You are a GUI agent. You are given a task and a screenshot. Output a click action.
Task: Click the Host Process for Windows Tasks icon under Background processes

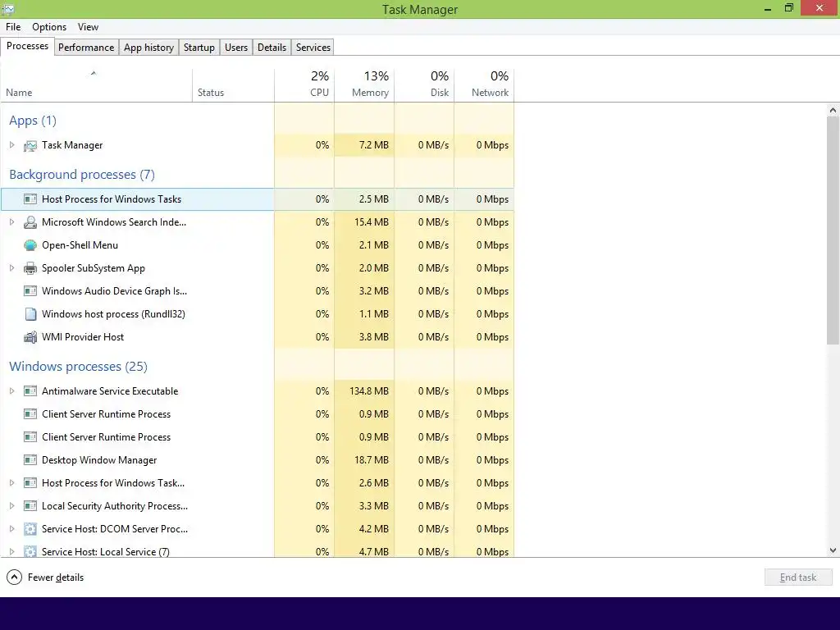pyautogui.click(x=30, y=199)
